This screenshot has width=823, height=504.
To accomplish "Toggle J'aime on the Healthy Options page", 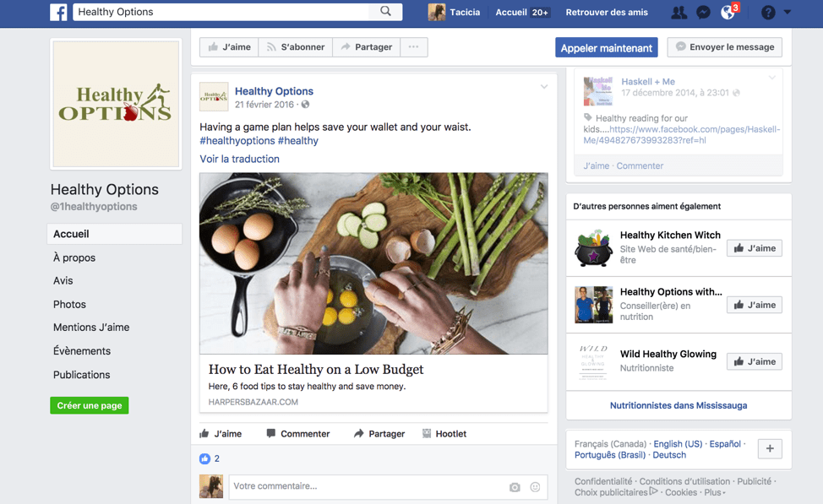I will coord(229,47).
